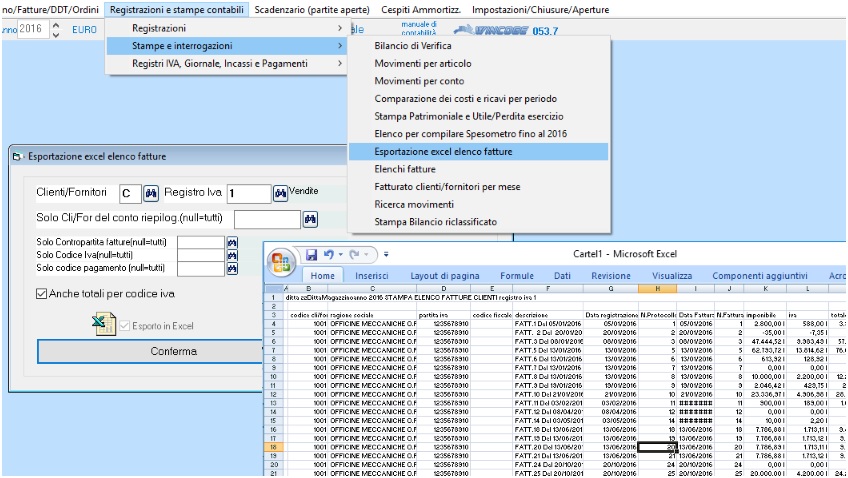Click the Registro Iva input field
Image resolution: width=848 pixels, height=478 pixels.
click(249, 194)
